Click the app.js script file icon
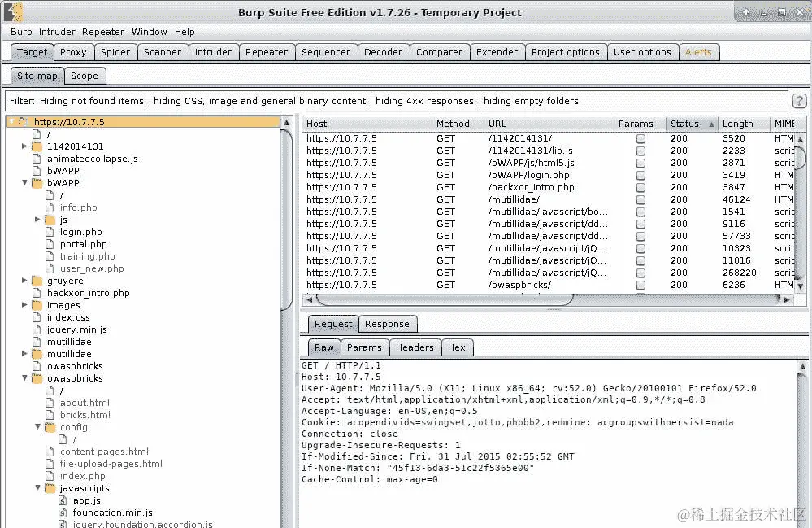The width and height of the screenshot is (812, 528). tap(62, 500)
